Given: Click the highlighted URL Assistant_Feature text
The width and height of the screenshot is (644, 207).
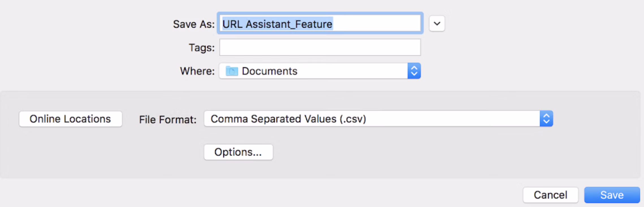Looking at the screenshot, I should pos(277,24).
